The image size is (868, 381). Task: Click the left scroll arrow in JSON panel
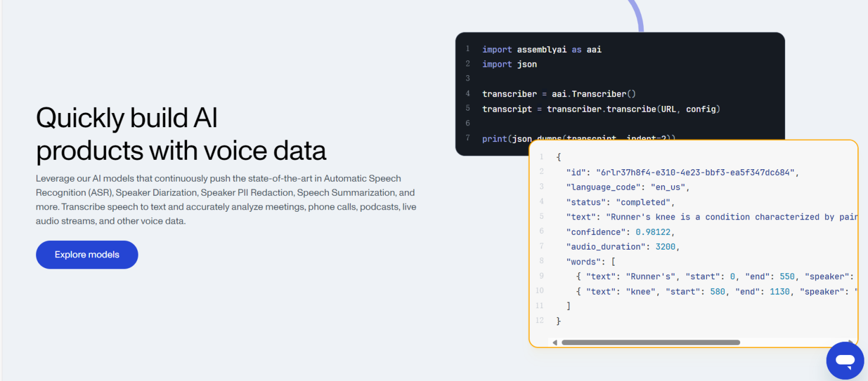[x=554, y=343]
